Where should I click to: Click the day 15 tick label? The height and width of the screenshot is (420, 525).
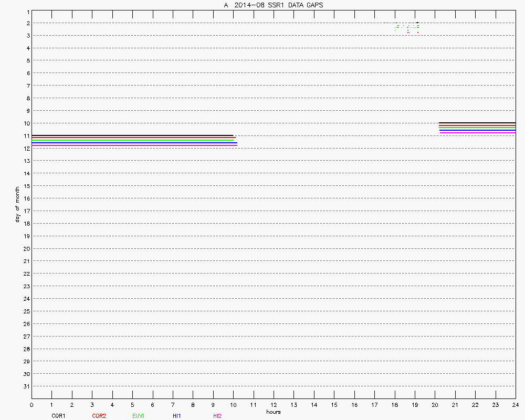(26, 186)
